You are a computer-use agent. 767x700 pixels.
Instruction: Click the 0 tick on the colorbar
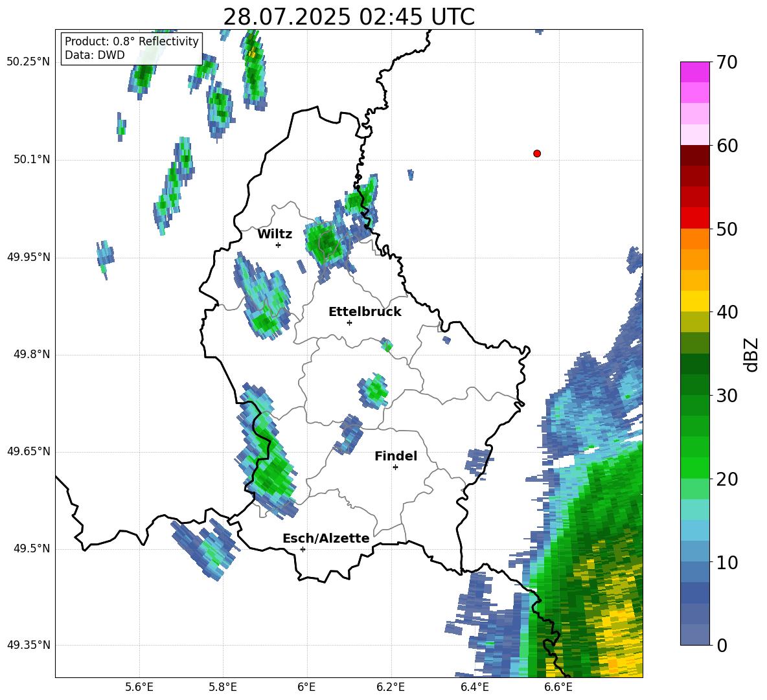(x=722, y=645)
